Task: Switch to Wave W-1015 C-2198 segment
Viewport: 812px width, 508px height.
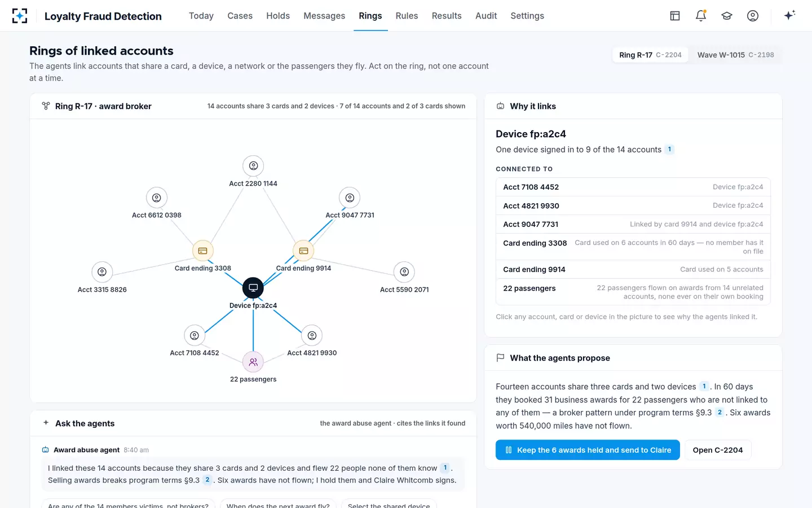Action: pos(735,55)
